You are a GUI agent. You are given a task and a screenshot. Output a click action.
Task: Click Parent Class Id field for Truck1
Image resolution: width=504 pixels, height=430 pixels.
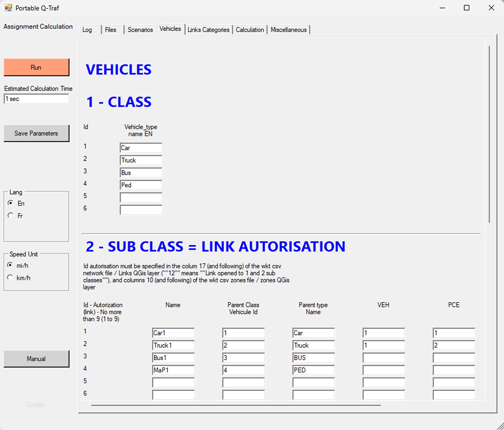[244, 345]
